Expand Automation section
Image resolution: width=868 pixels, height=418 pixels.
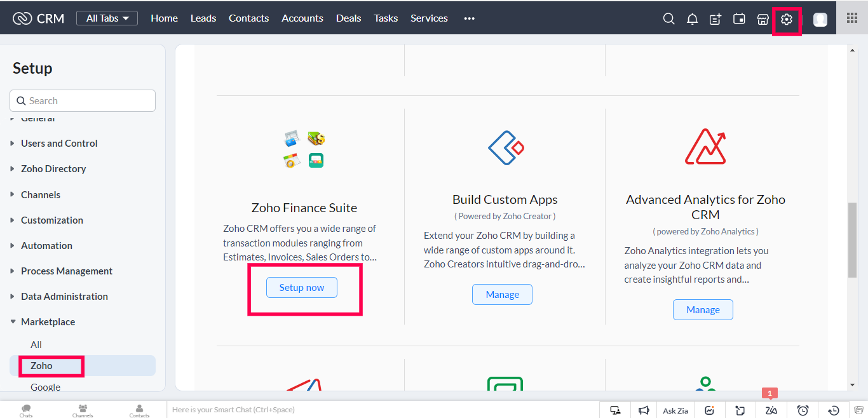coord(46,246)
